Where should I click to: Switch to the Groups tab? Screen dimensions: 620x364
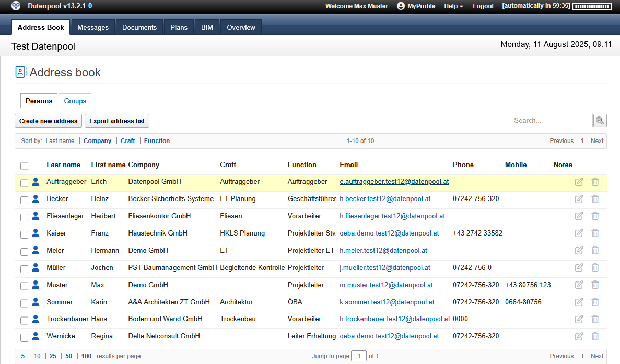click(75, 101)
